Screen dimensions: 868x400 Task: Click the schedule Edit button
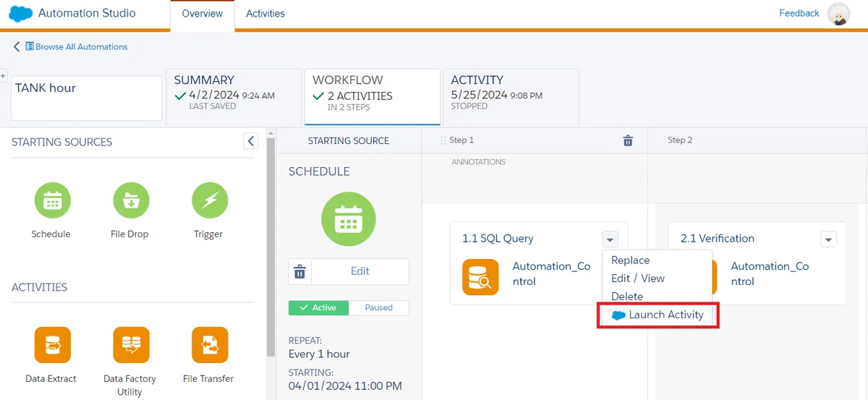[360, 272]
